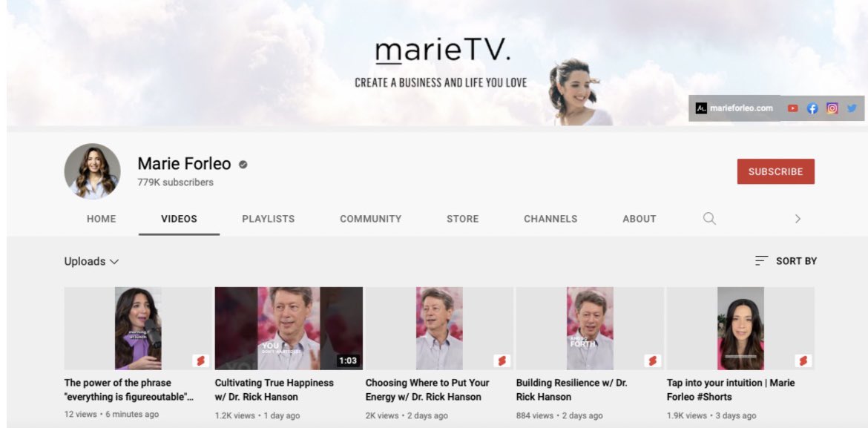Image resolution: width=868 pixels, height=428 pixels.
Task: Open 'Cultivating True Happiness' video title
Action: [274, 389]
